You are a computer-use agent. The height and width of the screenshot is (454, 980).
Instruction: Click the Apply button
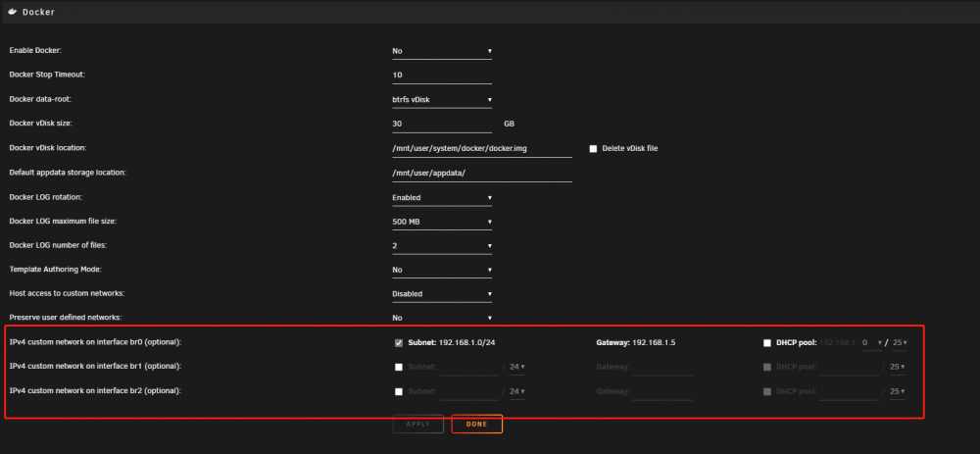click(x=418, y=424)
